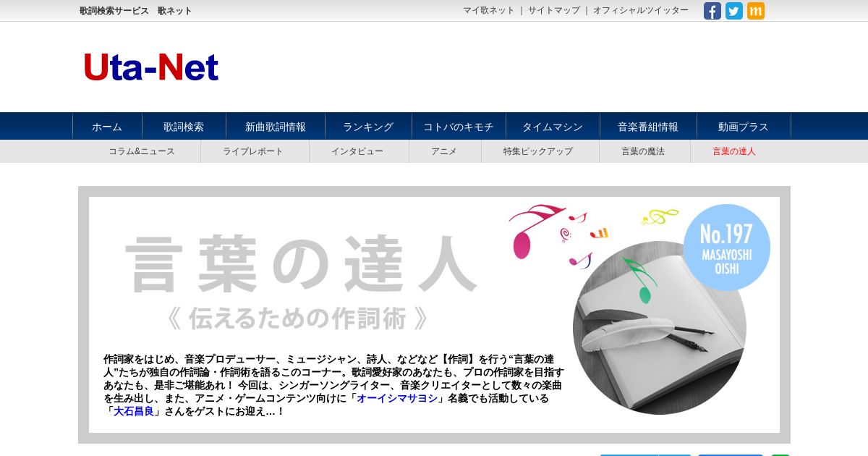This screenshot has width=868, height=456.
Task: Select ランキング navigation item
Action: (x=368, y=127)
